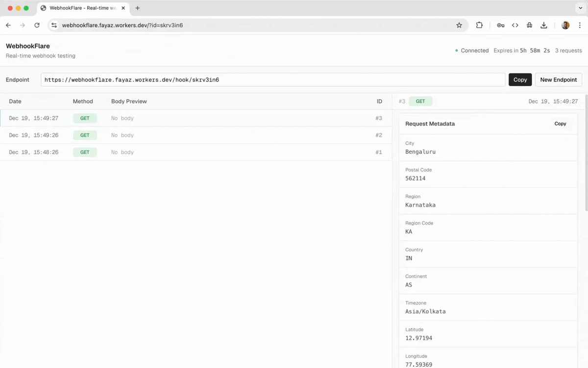Click the Method column header

point(83,102)
